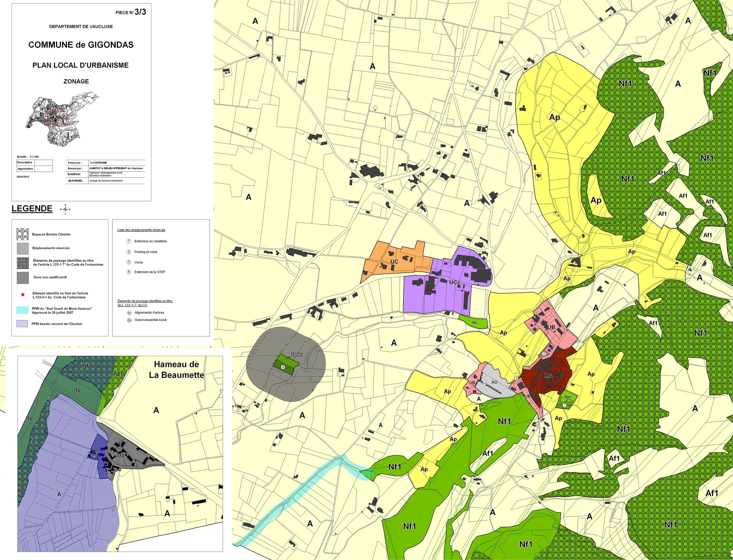Click the COMMUNE de GIGONDAS title
This screenshot has height=560, width=733.
pos(81,45)
